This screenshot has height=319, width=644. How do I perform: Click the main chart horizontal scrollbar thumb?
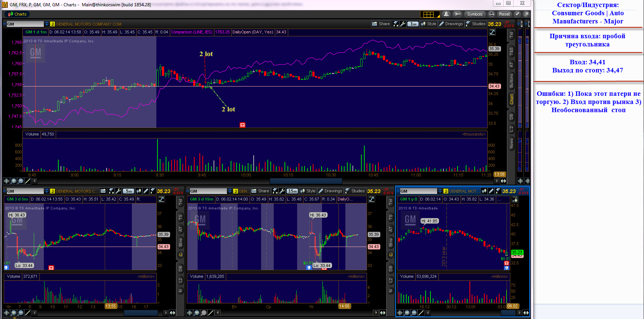(306, 181)
